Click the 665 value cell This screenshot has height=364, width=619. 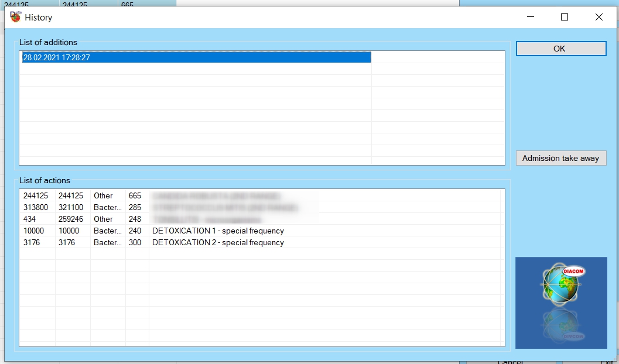coord(135,196)
